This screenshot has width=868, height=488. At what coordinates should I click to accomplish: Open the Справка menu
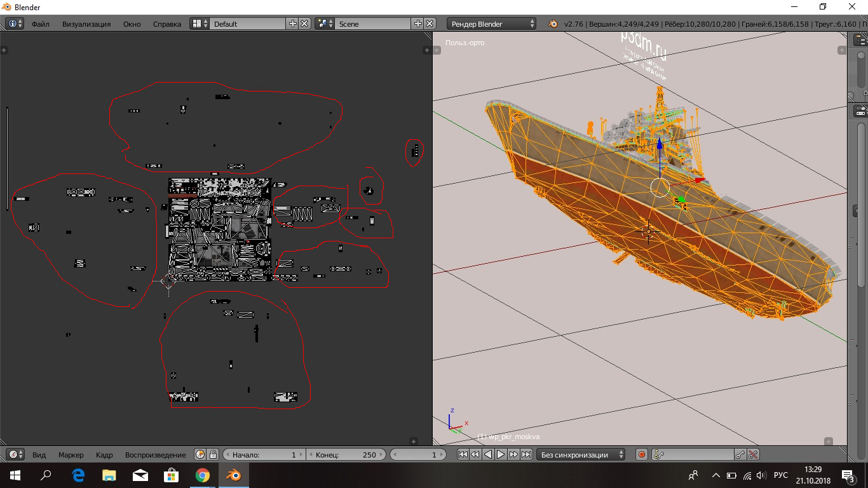coord(167,24)
